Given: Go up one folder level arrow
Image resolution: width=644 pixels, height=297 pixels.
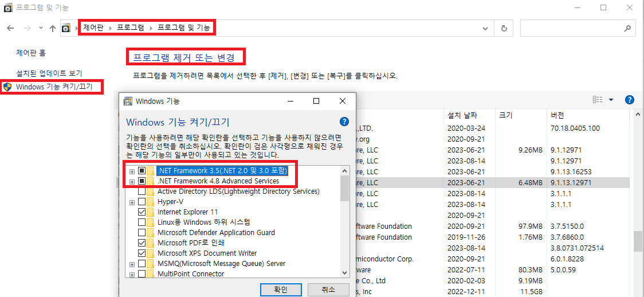Looking at the screenshot, I should tap(52, 28).
